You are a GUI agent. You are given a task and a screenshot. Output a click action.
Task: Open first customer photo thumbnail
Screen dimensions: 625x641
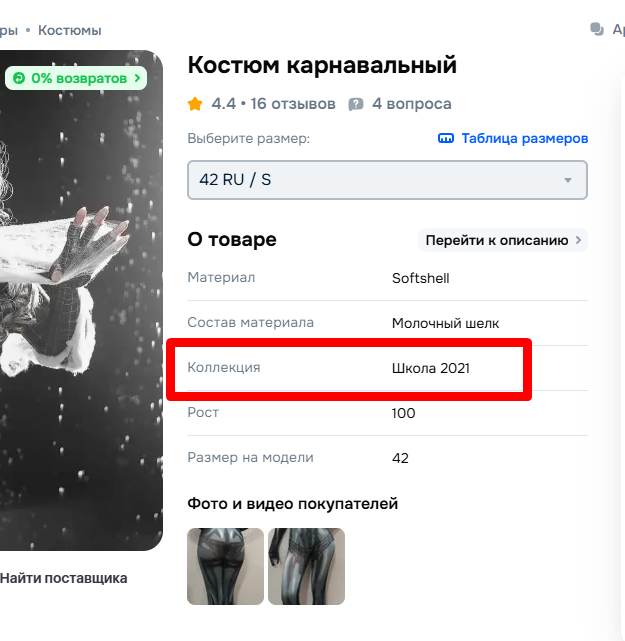tap(225, 566)
